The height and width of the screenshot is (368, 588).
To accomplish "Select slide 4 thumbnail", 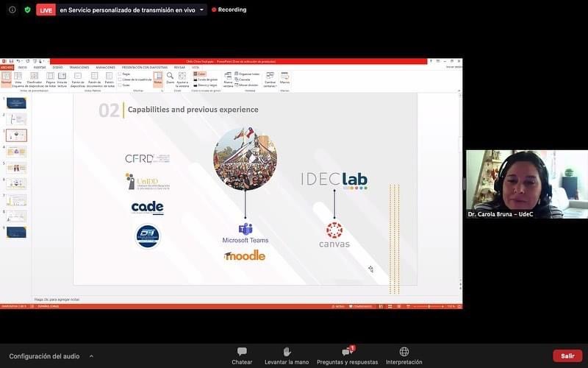I will (16, 152).
